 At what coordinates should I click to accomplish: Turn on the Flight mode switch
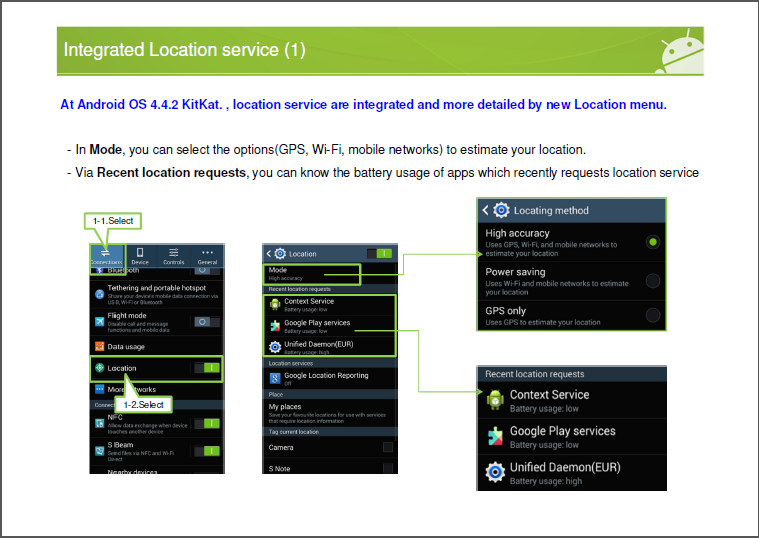point(206,322)
